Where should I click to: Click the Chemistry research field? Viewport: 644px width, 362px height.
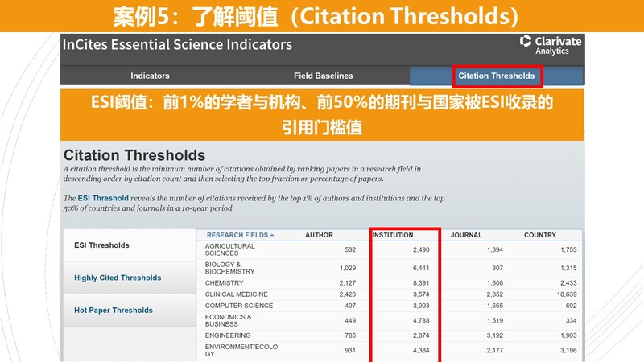click(224, 283)
